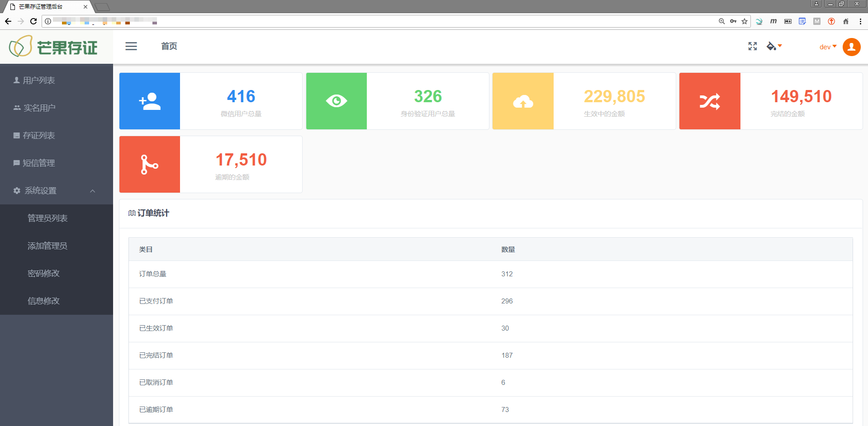Open the dev user dropdown
868x426 pixels.
coord(828,47)
